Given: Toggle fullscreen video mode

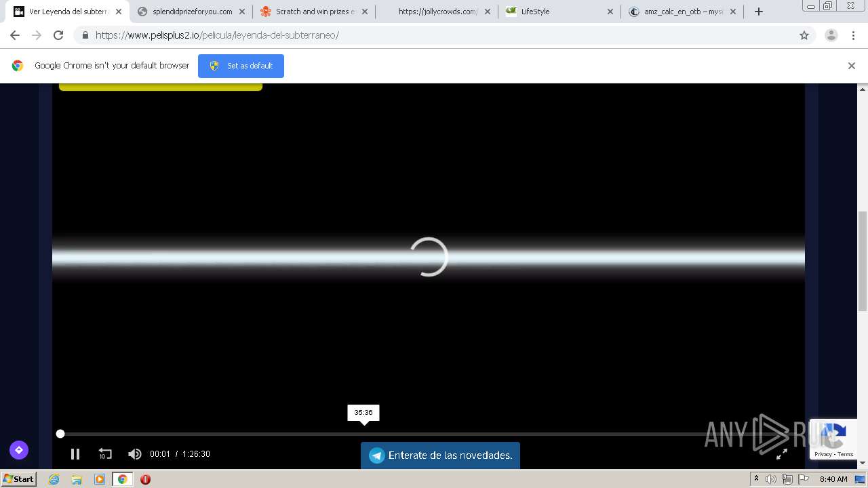Looking at the screenshot, I should click(782, 454).
